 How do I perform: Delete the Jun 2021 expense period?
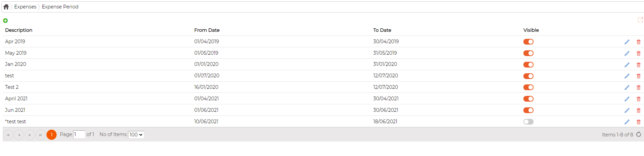coord(638,110)
